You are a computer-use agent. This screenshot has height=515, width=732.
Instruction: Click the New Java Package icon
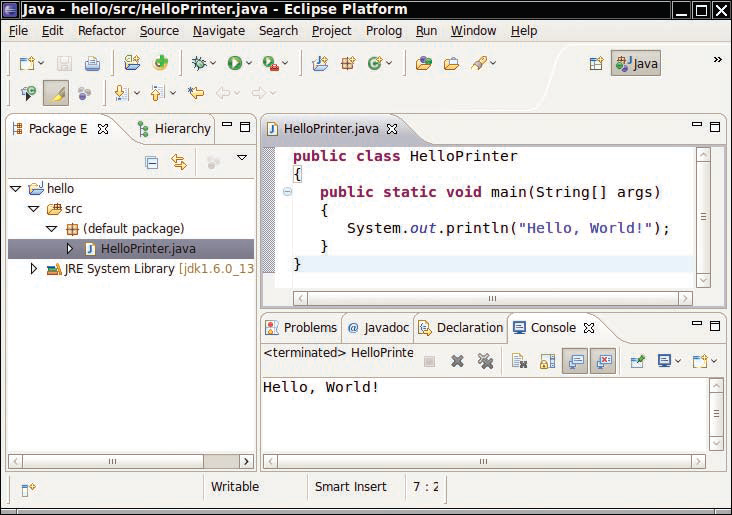click(x=348, y=63)
